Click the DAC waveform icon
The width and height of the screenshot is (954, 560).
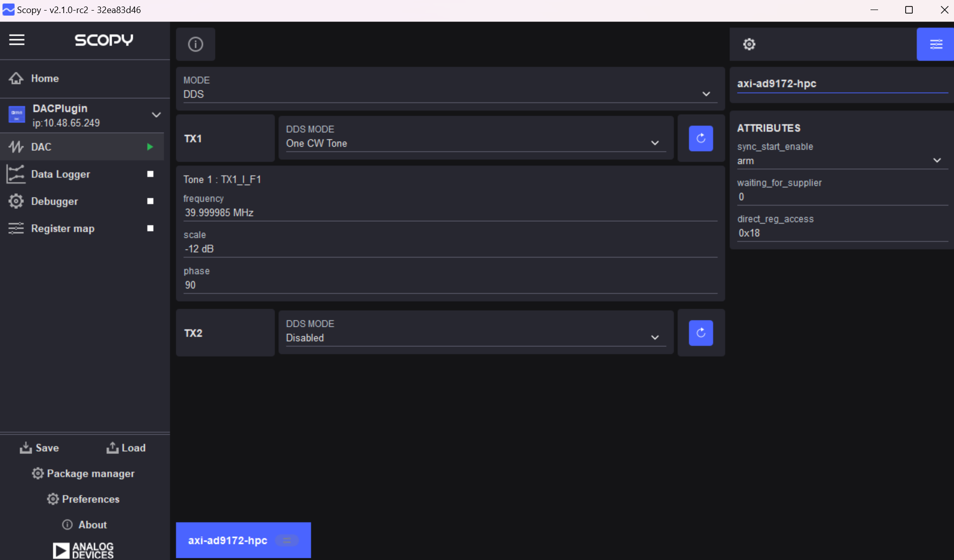[x=16, y=147]
